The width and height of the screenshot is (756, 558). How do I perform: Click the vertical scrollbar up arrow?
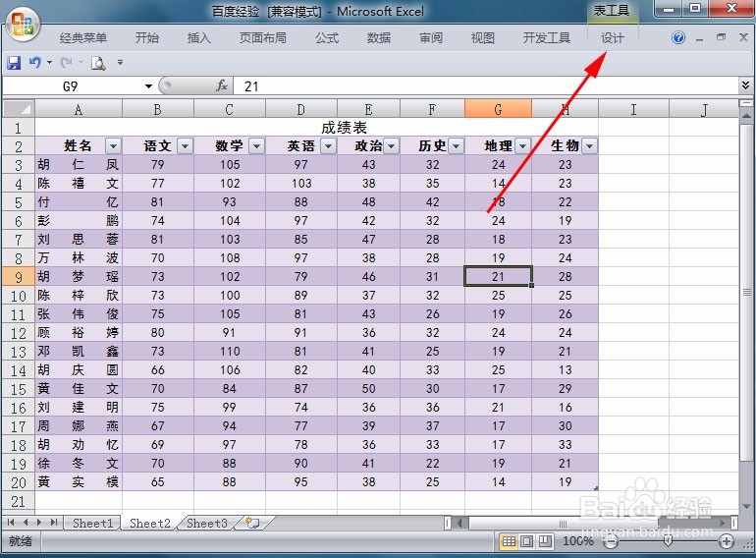click(x=746, y=116)
